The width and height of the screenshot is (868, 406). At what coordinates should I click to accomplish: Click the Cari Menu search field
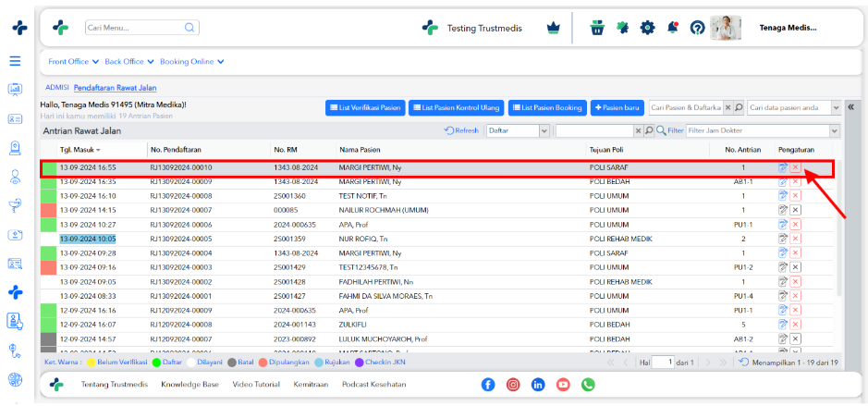click(142, 28)
